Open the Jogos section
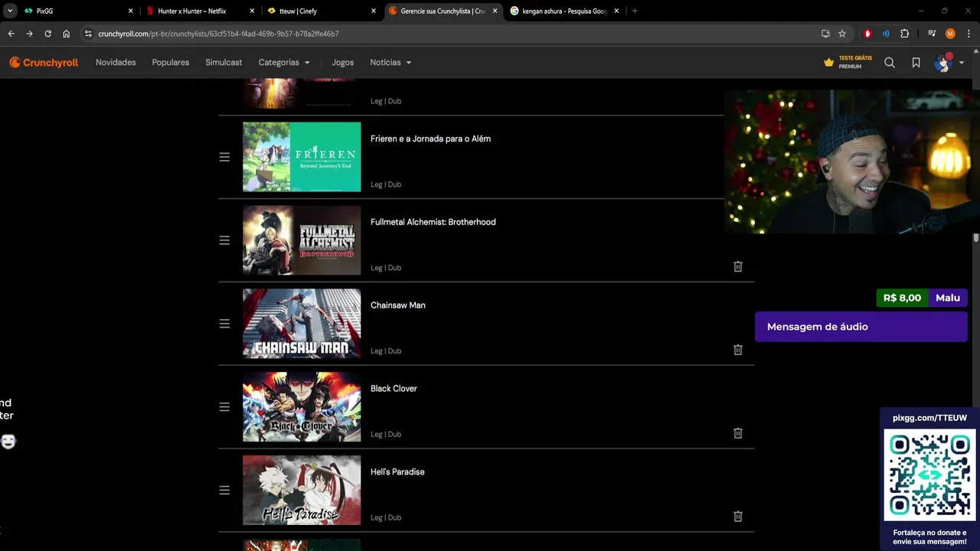 (343, 63)
